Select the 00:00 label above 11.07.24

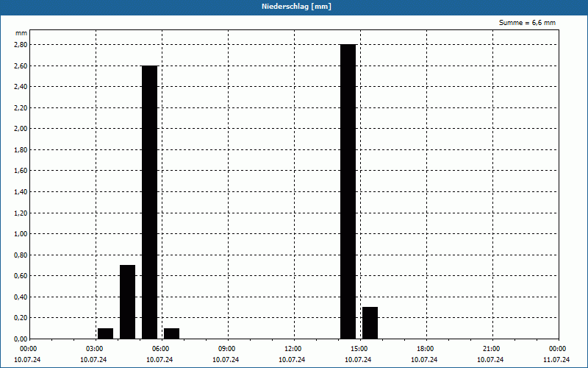click(559, 349)
